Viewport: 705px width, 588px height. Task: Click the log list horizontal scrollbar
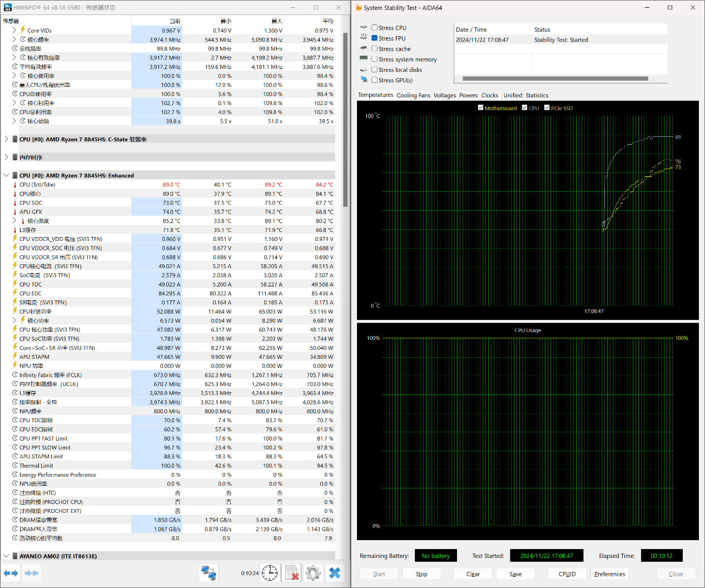click(x=555, y=78)
